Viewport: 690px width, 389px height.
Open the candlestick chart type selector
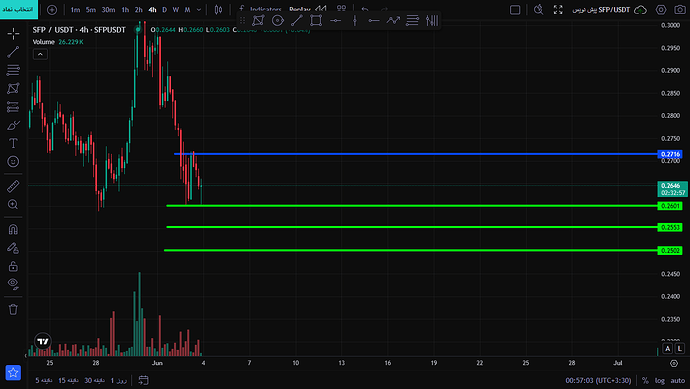(x=218, y=10)
